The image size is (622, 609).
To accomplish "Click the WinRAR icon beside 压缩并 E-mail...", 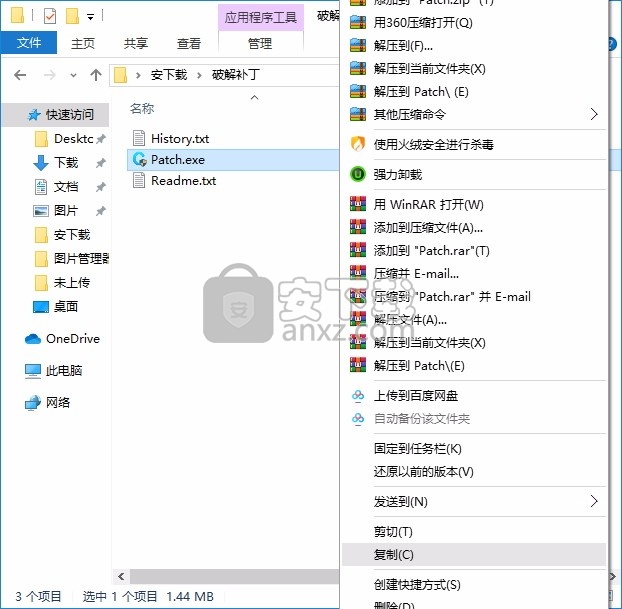I will pos(358,273).
